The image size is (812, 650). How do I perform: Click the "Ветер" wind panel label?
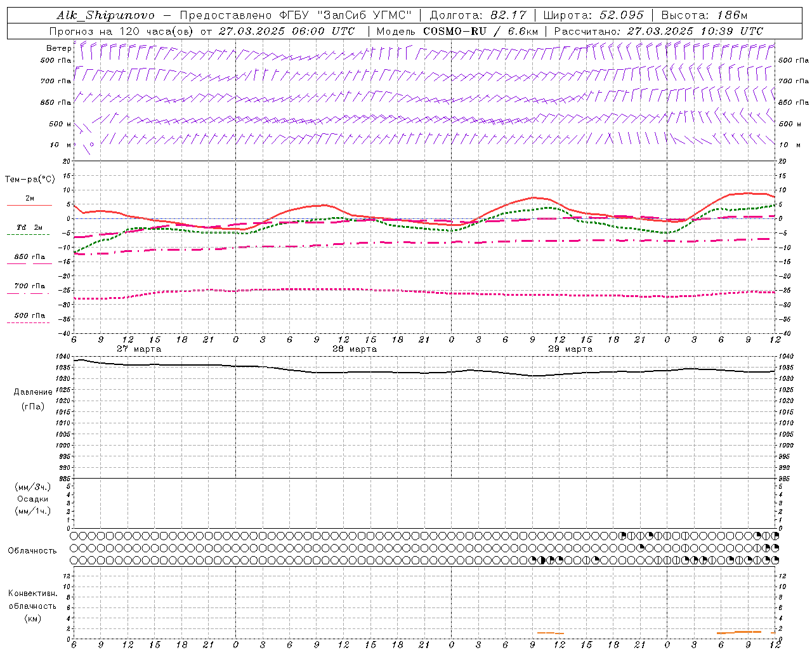pyautogui.click(x=58, y=48)
